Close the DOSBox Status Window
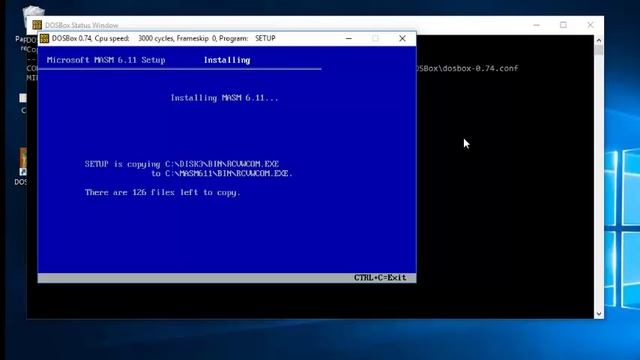This screenshot has height=360, width=640. pyautogui.click(x=590, y=25)
